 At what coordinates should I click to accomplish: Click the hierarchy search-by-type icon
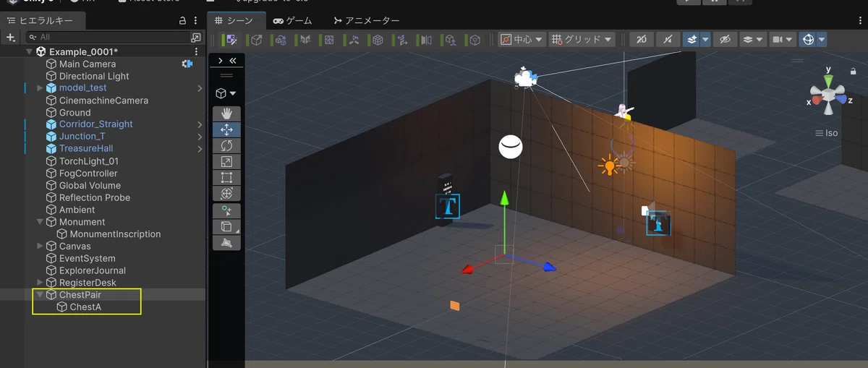pyautogui.click(x=196, y=37)
